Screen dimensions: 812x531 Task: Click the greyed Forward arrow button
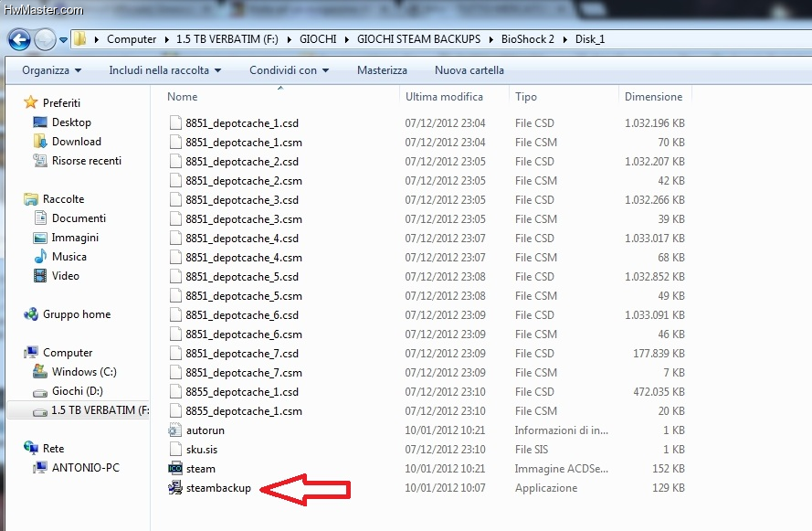[x=45, y=39]
